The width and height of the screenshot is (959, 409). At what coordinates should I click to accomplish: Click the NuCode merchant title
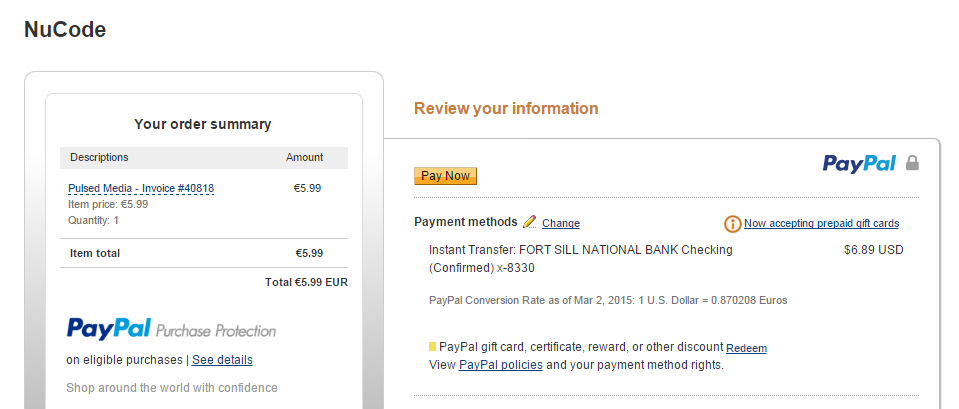pos(65,29)
